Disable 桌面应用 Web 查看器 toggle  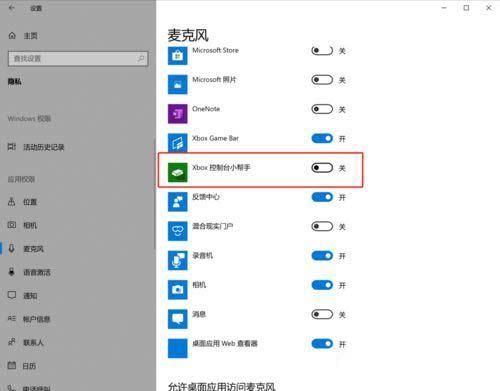click(322, 344)
